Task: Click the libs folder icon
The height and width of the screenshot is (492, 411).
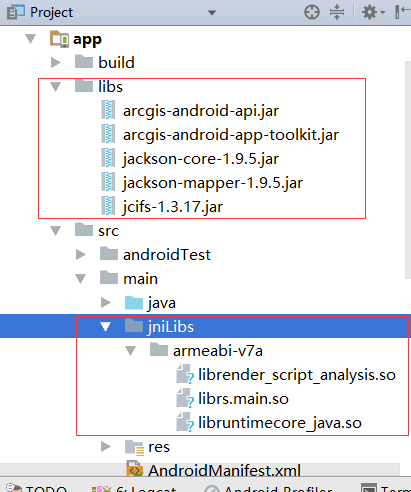Action: [84, 86]
